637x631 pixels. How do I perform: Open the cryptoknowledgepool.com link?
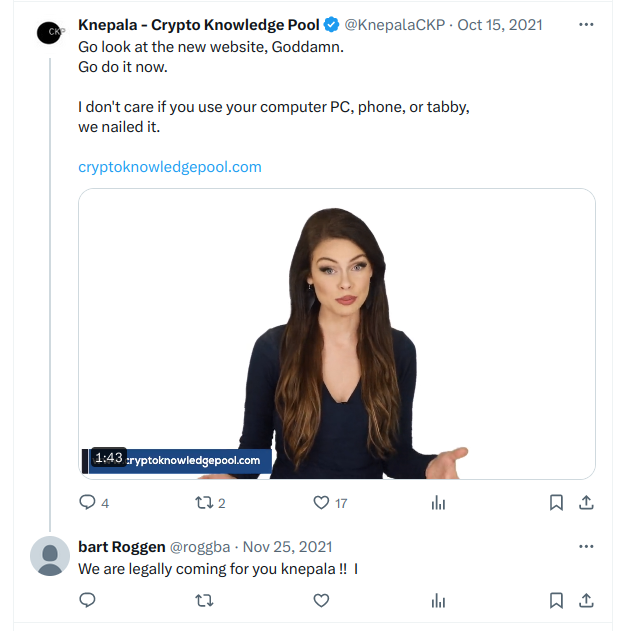[x=170, y=167]
